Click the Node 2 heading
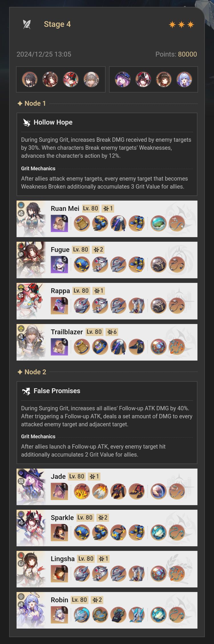The width and height of the screenshot is (214, 644). pyautogui.click(x=32, y=372)
